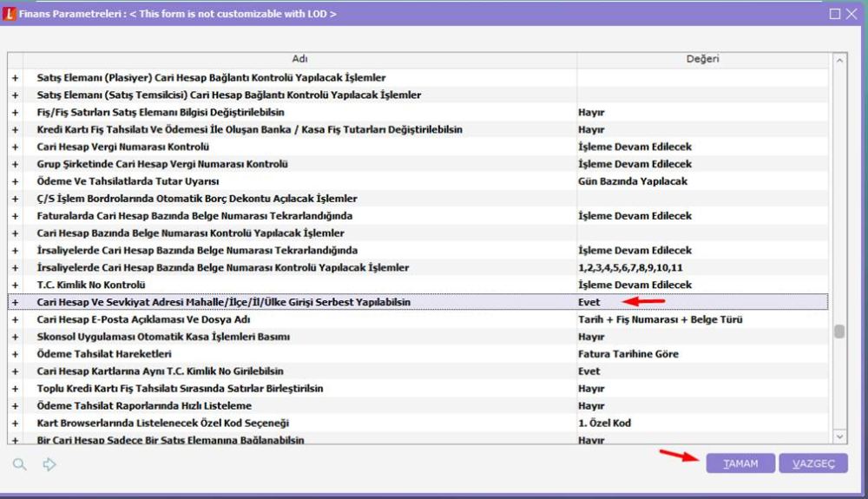Expand Grup Şirketinde Cari Hesap Vergi row

point(15,164)
